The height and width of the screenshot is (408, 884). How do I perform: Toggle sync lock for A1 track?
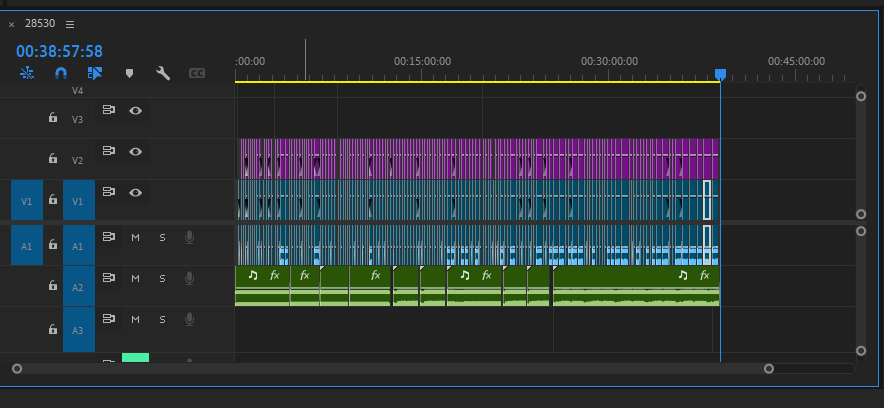[108, 237]
